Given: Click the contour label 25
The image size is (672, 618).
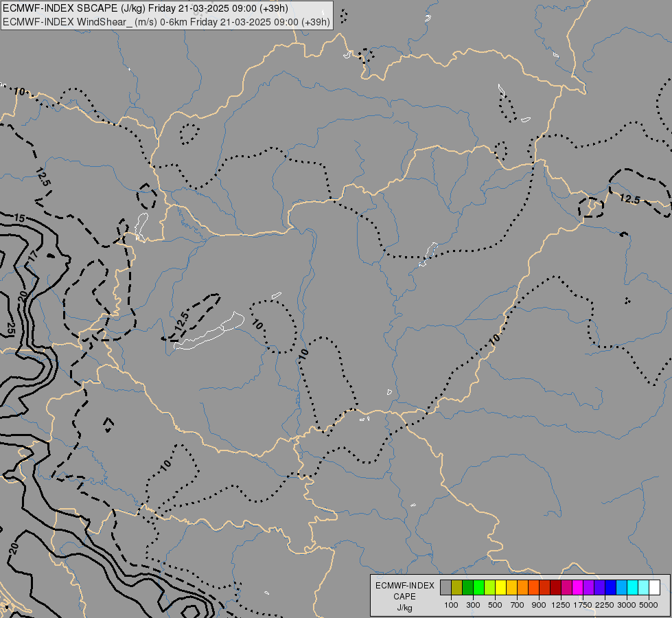Looking at the screenshot, I should tap(11, 328).
